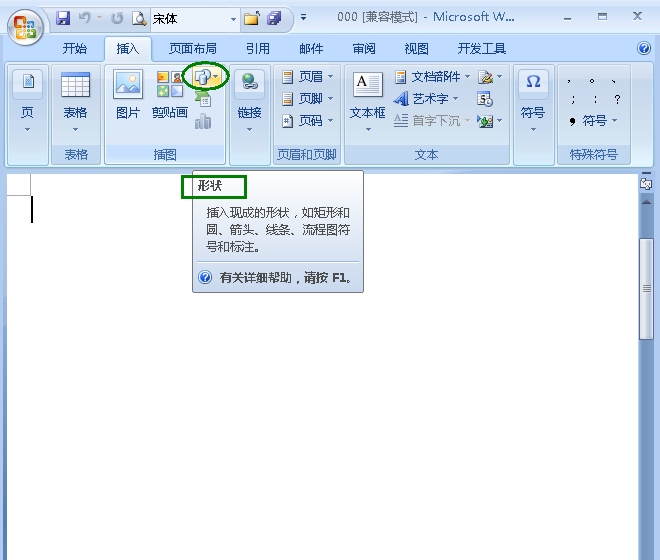The width and height of the screenshot is (660, 560).
Task: Expand the 表格 button arrow
Action: click(75, 130)
